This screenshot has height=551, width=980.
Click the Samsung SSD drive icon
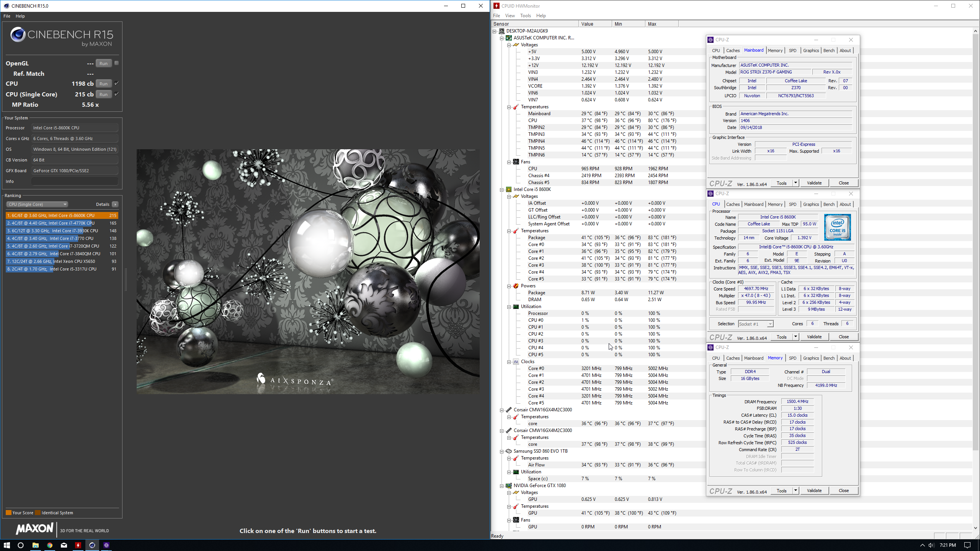(x=509, y=451)
